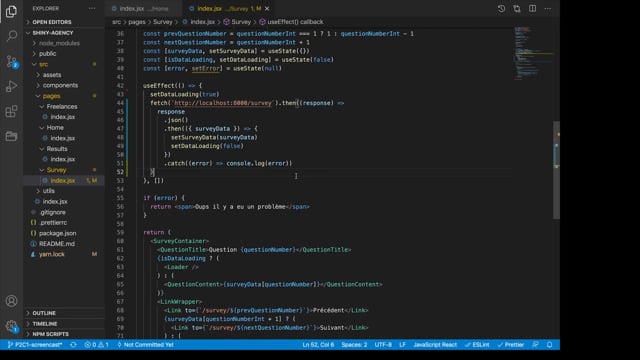Open the editor more actions menu

548,9
